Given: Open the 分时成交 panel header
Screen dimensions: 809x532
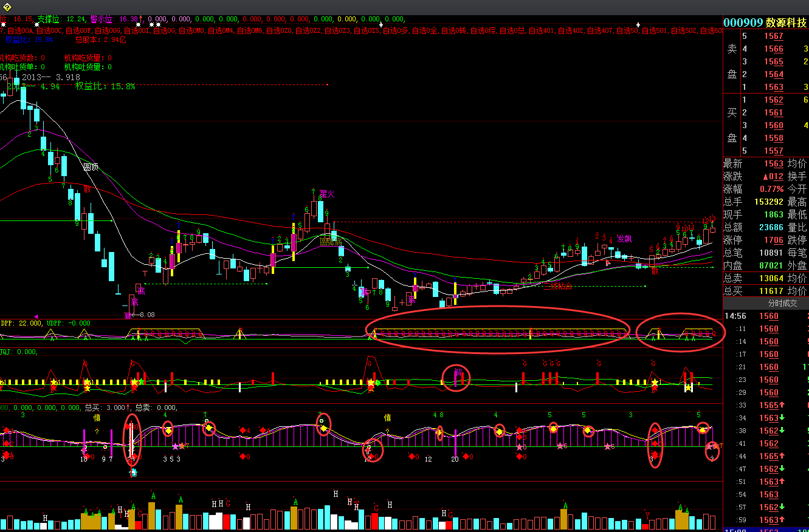Looking at the screenshot, I should pos(766,303).
